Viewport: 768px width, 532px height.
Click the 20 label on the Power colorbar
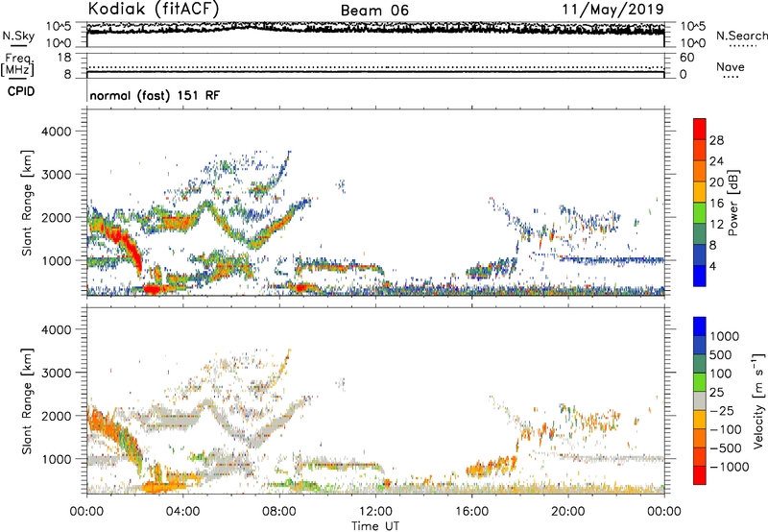716,182
